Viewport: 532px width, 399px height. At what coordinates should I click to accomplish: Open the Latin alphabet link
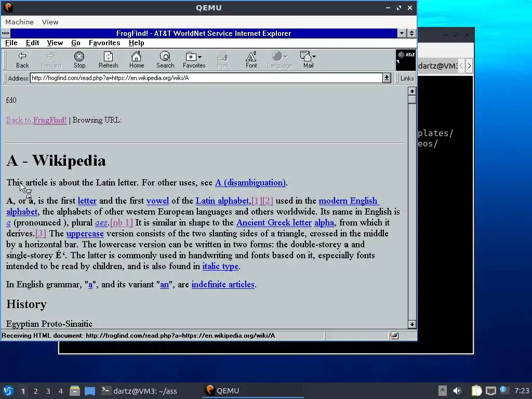(x=222, y=201)
